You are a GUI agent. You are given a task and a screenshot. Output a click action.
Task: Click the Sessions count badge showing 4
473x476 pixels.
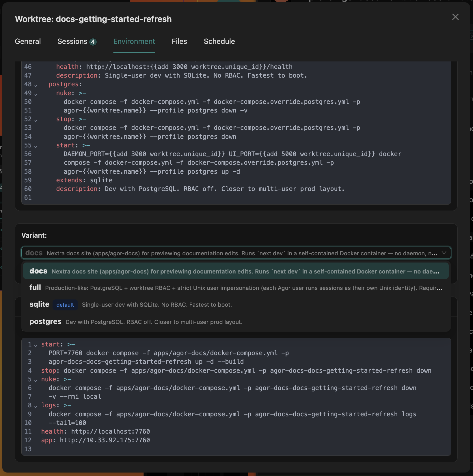click(93, 42)
